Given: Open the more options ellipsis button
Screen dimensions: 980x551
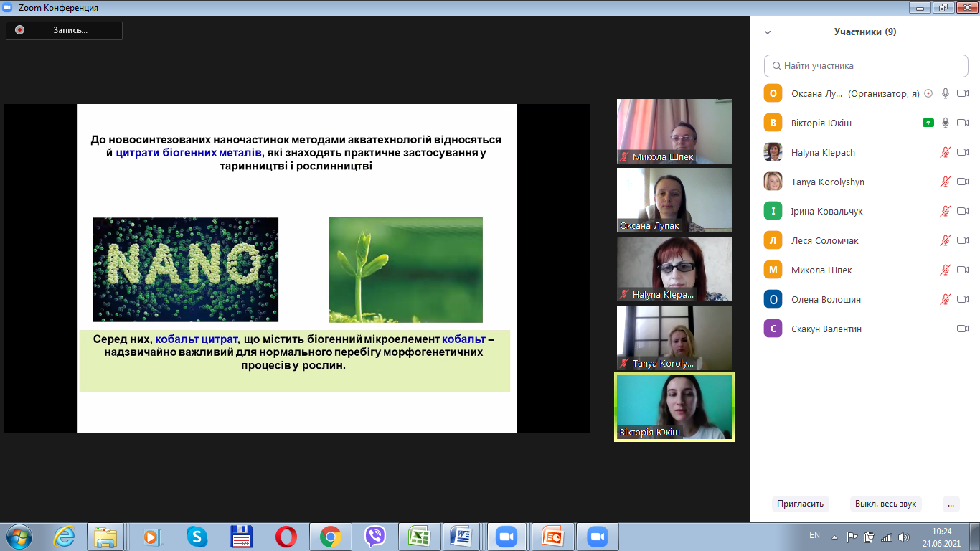Looking at the screenshot, I should point(951,504).
